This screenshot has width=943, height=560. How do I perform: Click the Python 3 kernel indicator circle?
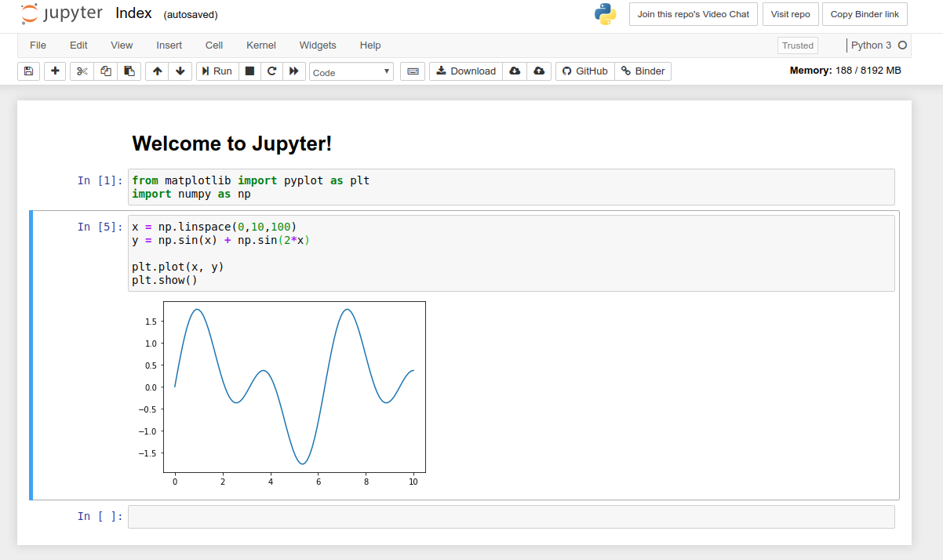click(x=904, y=45)
